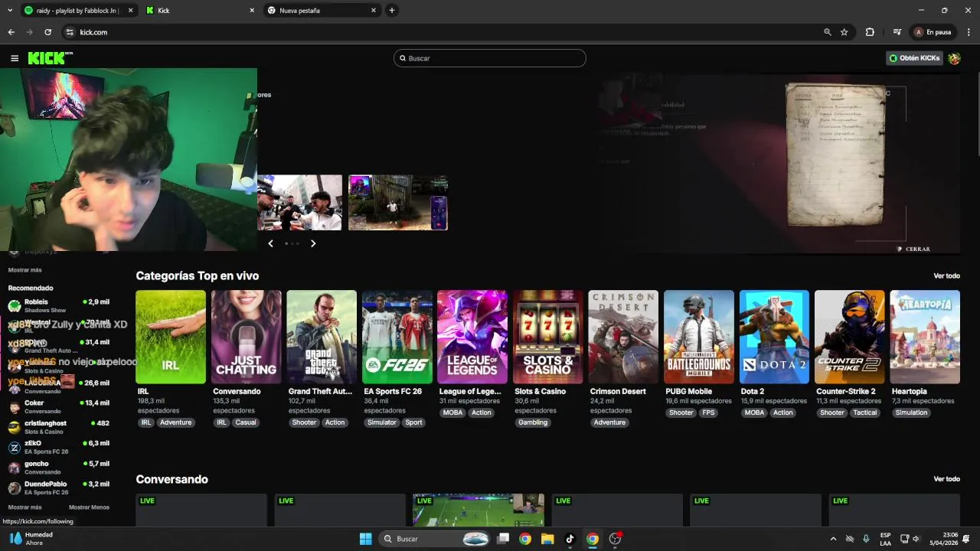The image size is (980, 551).
Task: Open the Slots & Casino category card
Action: point(548,337)
